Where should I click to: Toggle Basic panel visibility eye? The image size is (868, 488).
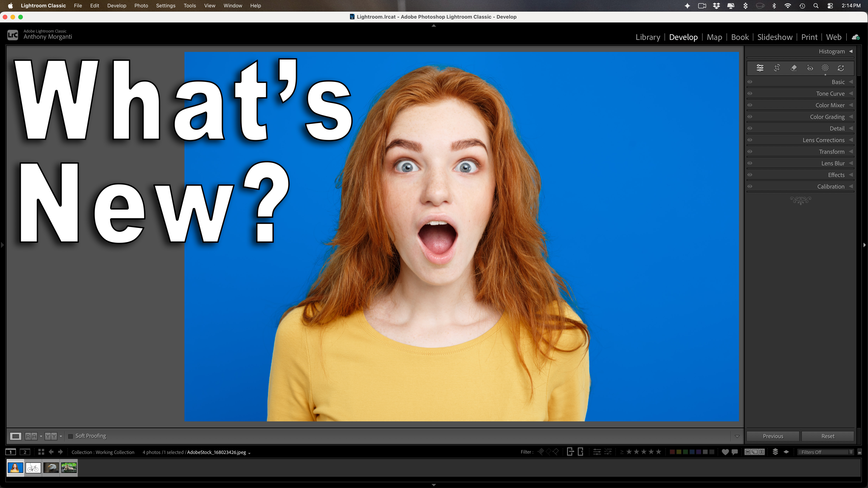750,82
